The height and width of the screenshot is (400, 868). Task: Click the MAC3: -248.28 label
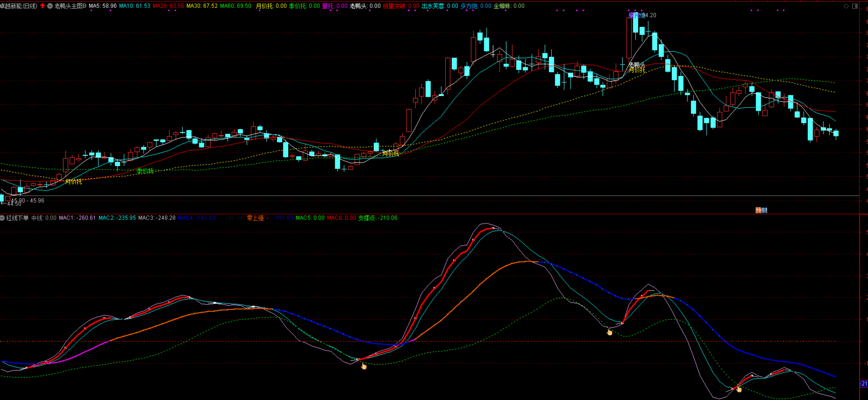pyautogui.click(x=157, y=218)
